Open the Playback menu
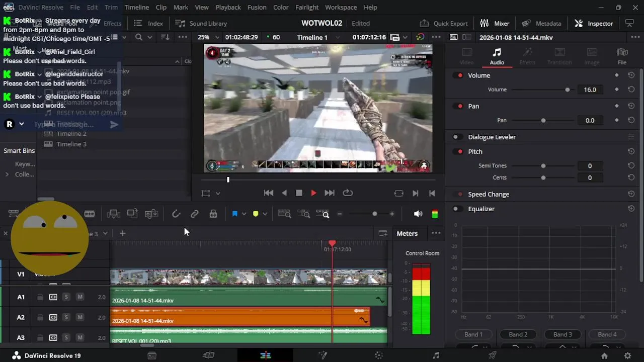Screen dimensions: 644x362 [x=228, y=8]
